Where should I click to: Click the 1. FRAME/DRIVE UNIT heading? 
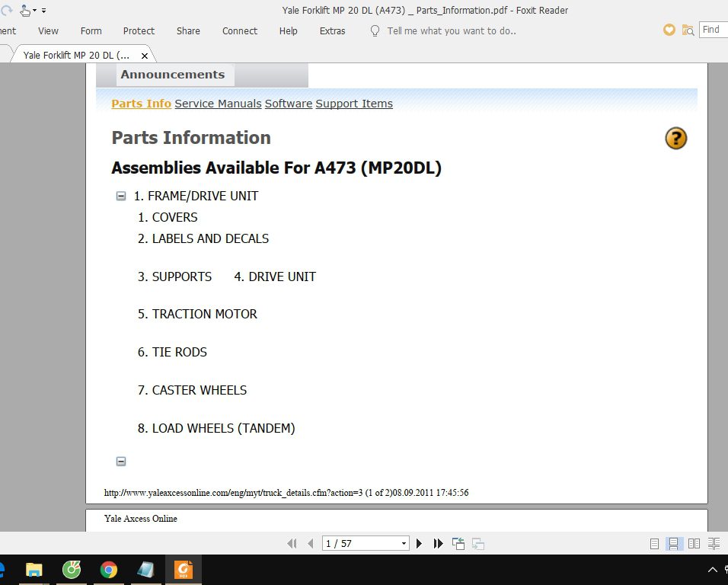point(196,196)
